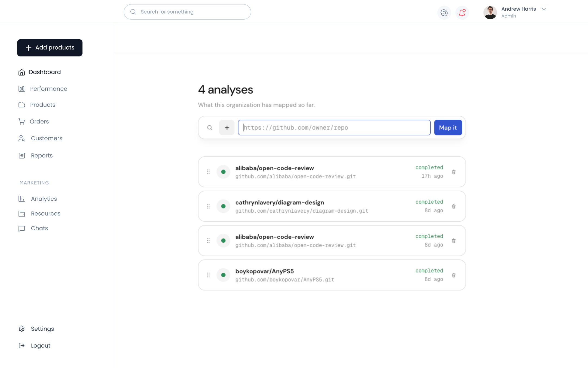Open Chats in the sidebar
Viewport: 588px width, 368px height.
click(x=33, y=228)
